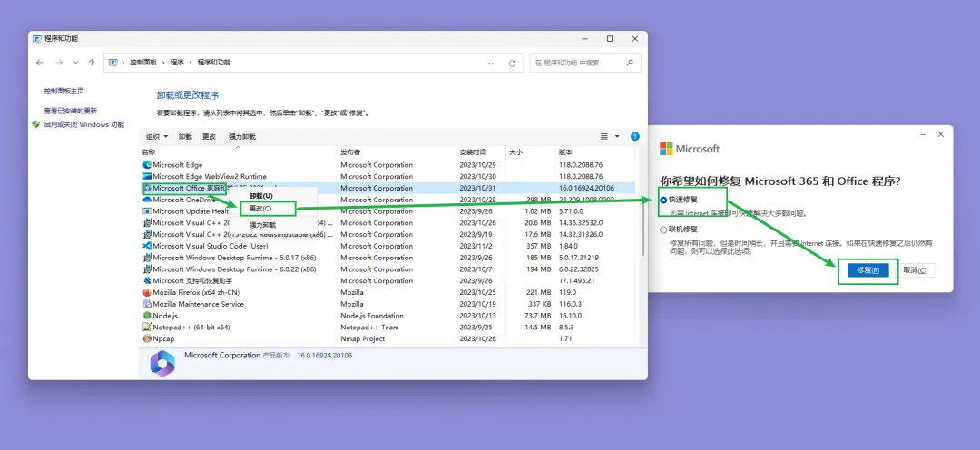Expand the breadcrumb chevron after 程序
The height and width of the screenshot is (450, 980).
191,63
